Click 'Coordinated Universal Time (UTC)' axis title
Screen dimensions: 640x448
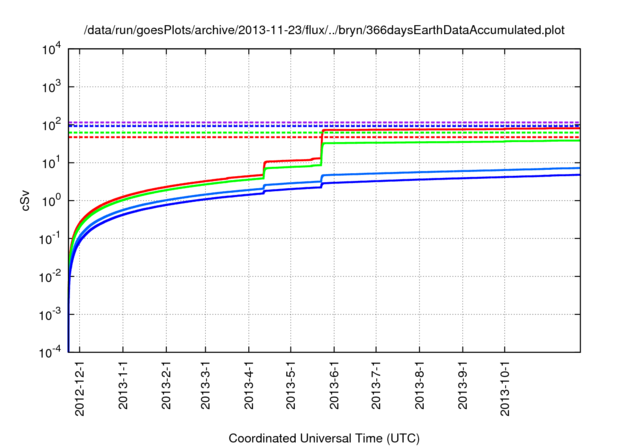(x=324, y=438)
